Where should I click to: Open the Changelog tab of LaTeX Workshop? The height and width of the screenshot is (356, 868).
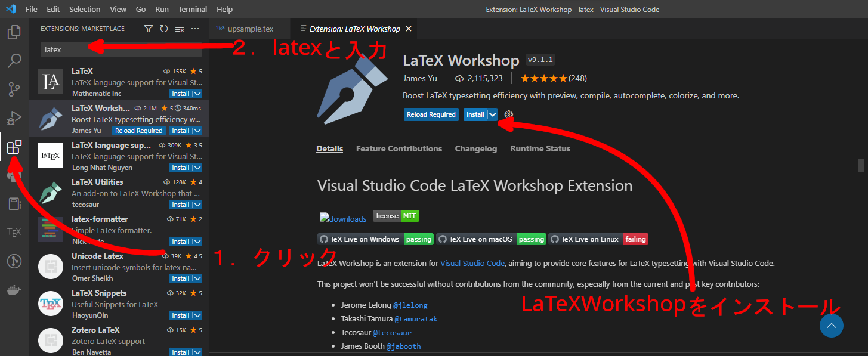coord(475,148)
